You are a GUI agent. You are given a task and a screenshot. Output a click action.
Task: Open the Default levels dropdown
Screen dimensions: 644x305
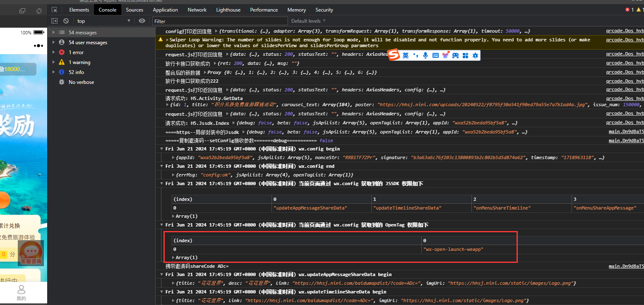click(x=308, y=21)
